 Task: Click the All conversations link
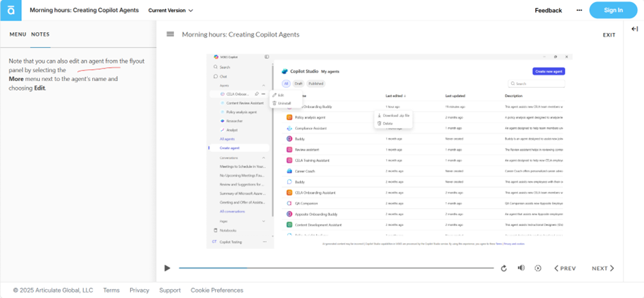point(232,212)
